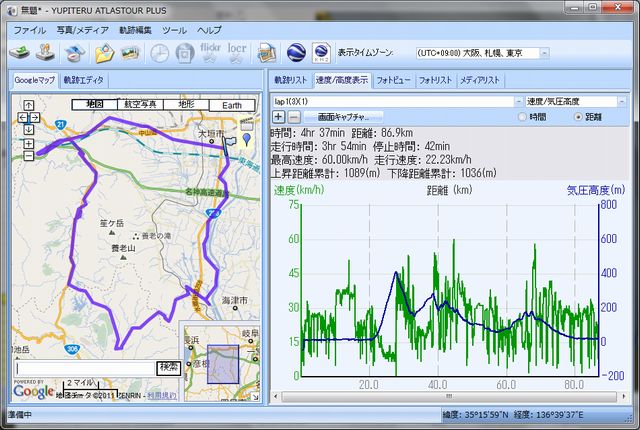
Task: Click the KMZ export icon
Action: [321, 53]
